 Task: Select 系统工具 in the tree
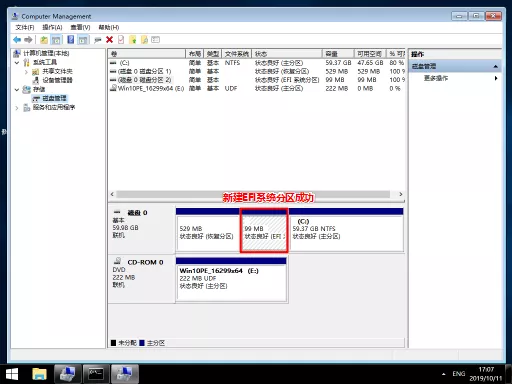pos(45,62)
